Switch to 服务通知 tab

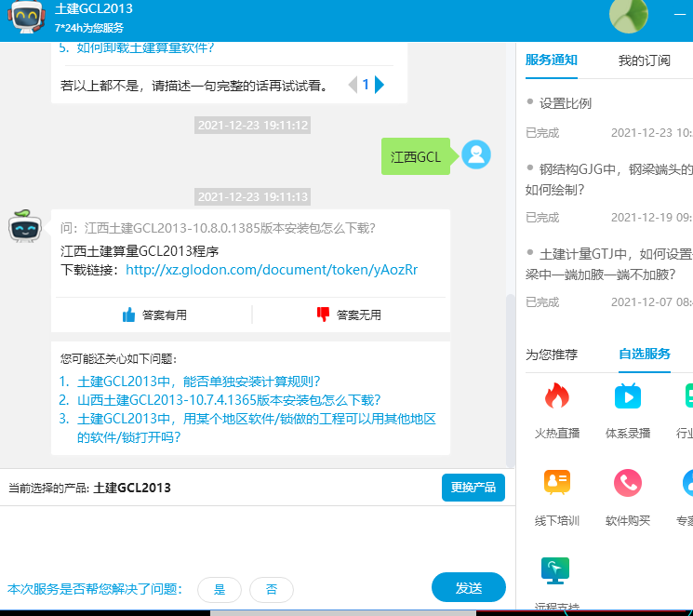(551, 60)
